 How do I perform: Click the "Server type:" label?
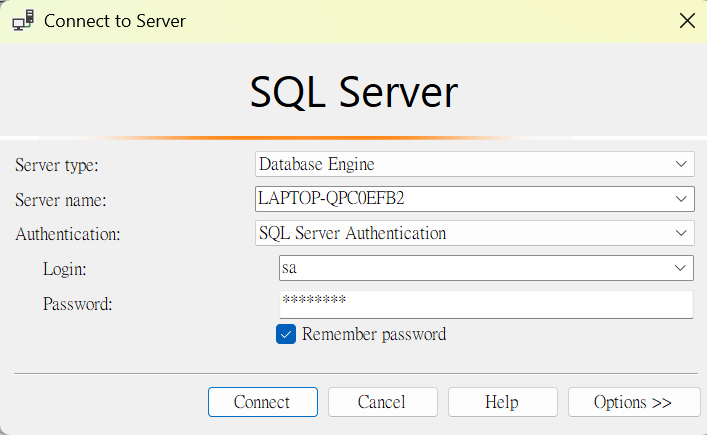point(57,165)
